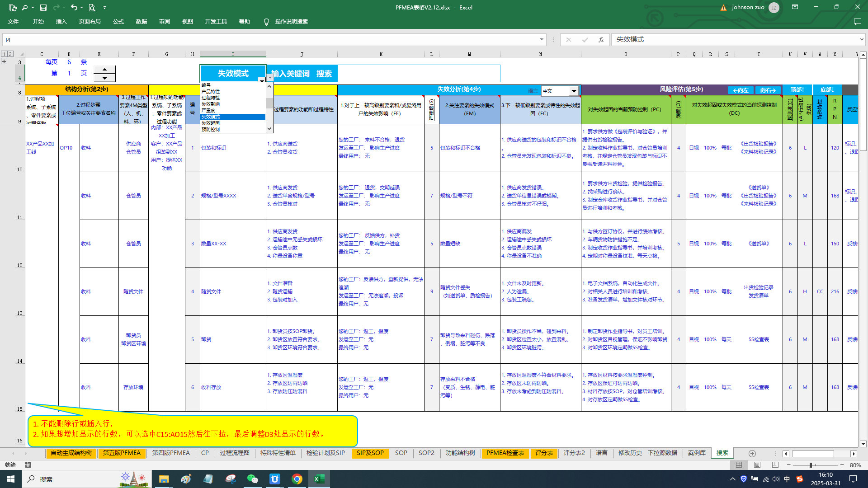Open the 开发工具 ribbon tab
868x488 pixels.
point(216,22)
